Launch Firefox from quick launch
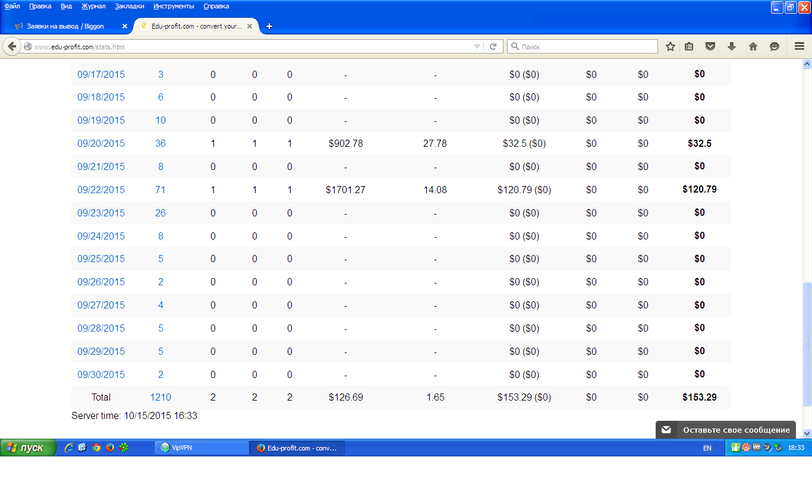The height and width of the screenshot is (504, 812). click(x=110, y=448)
